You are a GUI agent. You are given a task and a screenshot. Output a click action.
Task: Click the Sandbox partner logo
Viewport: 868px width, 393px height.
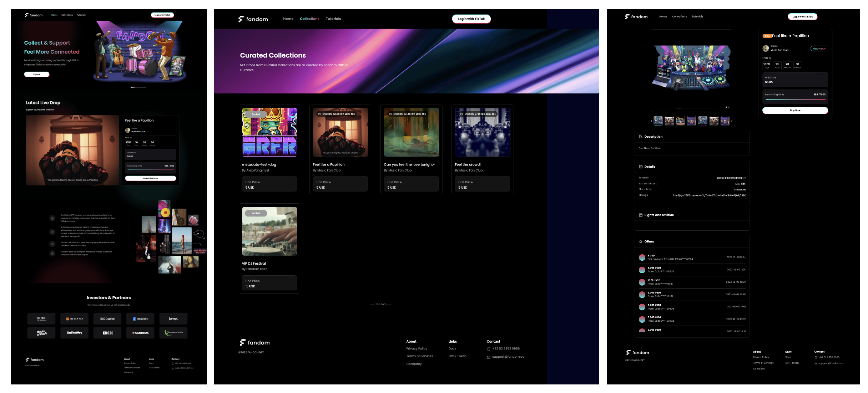tap(140, 333)
